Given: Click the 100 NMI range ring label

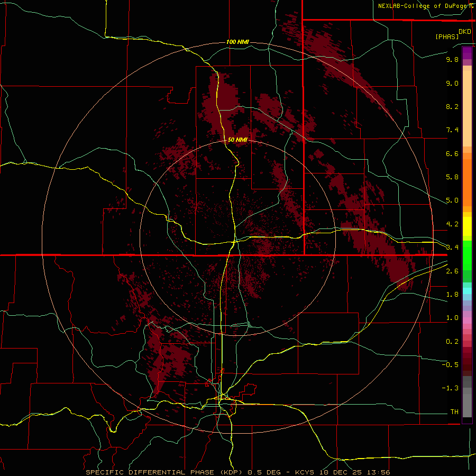Looking at the screenshot, I should click(x=237, y=42).
